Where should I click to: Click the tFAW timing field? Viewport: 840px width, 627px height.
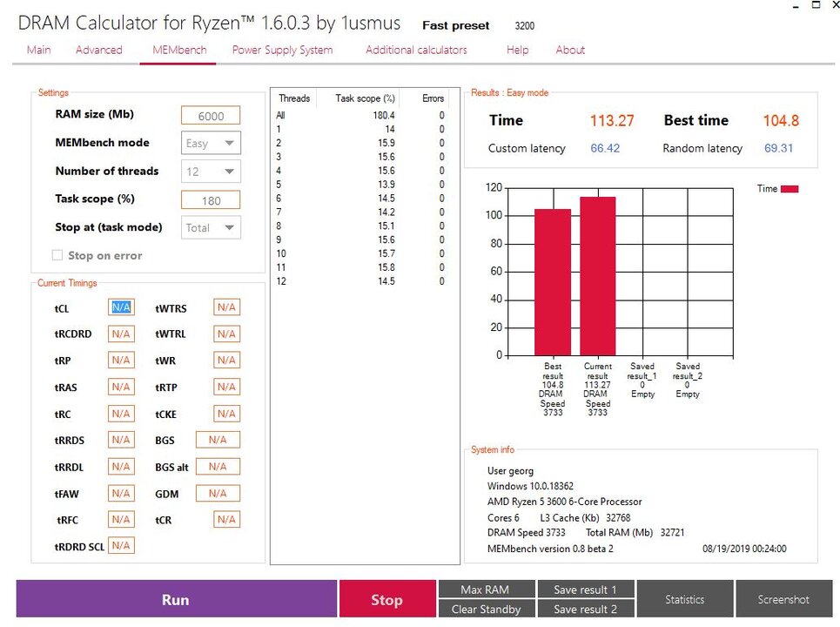coord(121,494)
